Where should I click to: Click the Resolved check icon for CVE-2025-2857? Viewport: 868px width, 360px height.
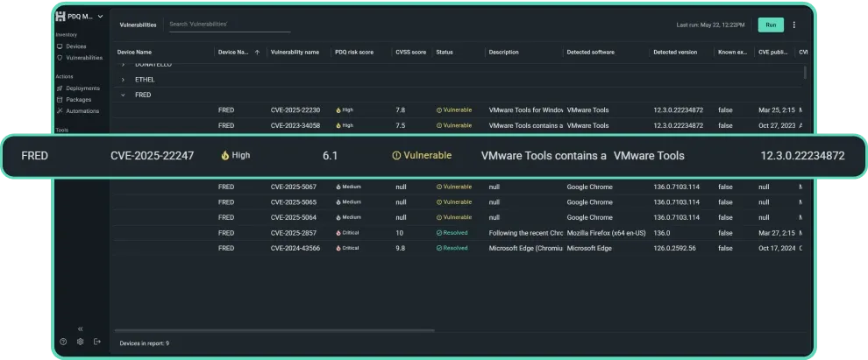pos(439,233)
